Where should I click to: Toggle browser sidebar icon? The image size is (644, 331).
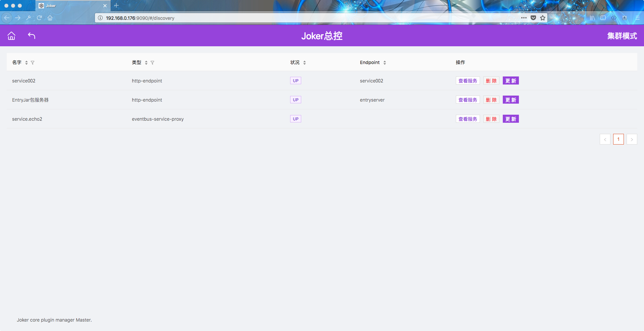(x=603, y=18)
